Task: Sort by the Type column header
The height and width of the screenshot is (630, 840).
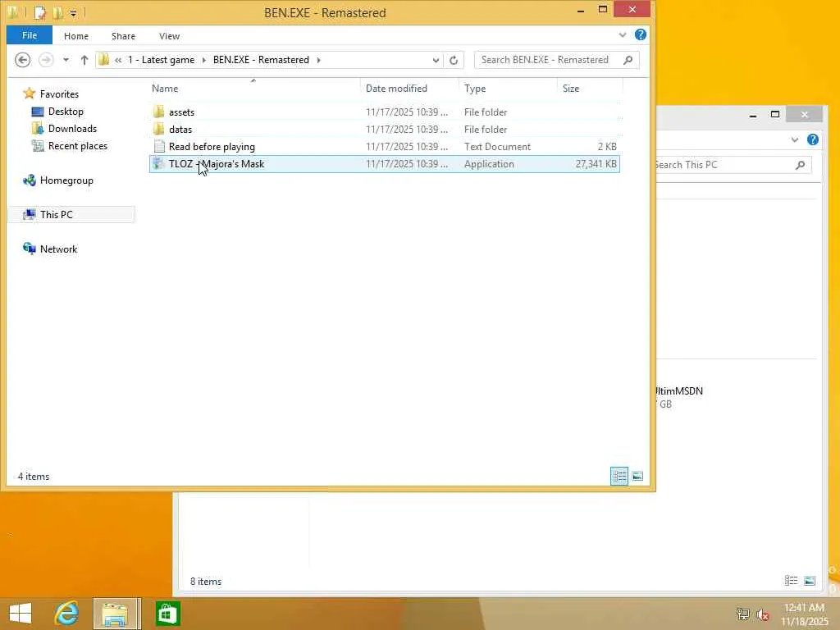Action: 508,89
